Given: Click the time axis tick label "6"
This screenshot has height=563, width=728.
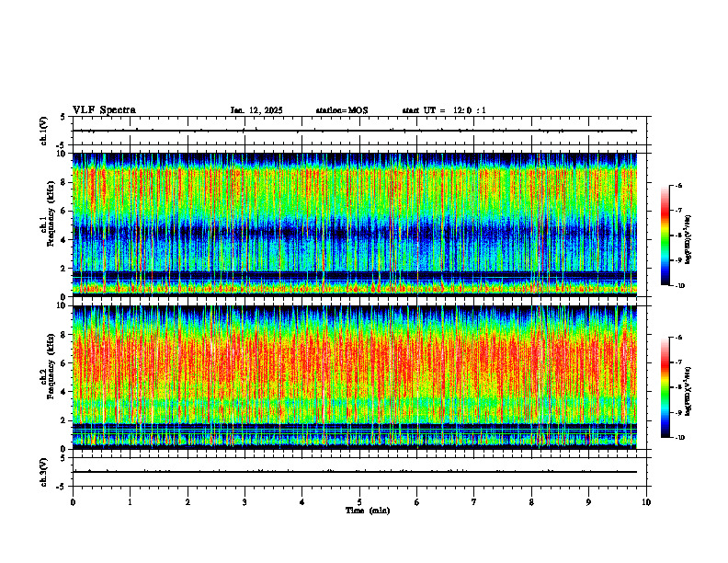Looking at the screenshot, I should 417,502.
